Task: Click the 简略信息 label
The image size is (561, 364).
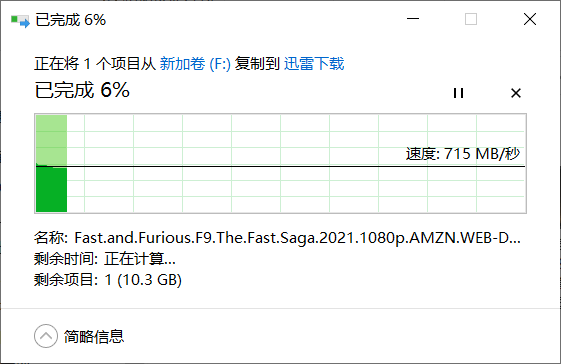Action: (x=94, y=336)
